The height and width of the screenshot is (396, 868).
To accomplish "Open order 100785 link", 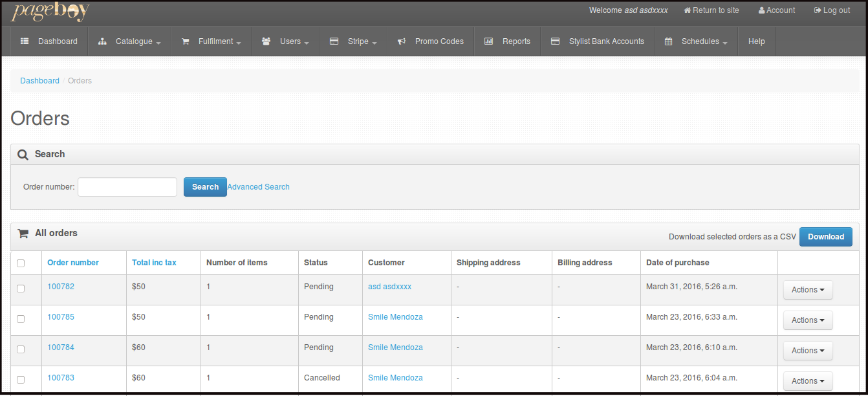I will [x=61, y=317].
